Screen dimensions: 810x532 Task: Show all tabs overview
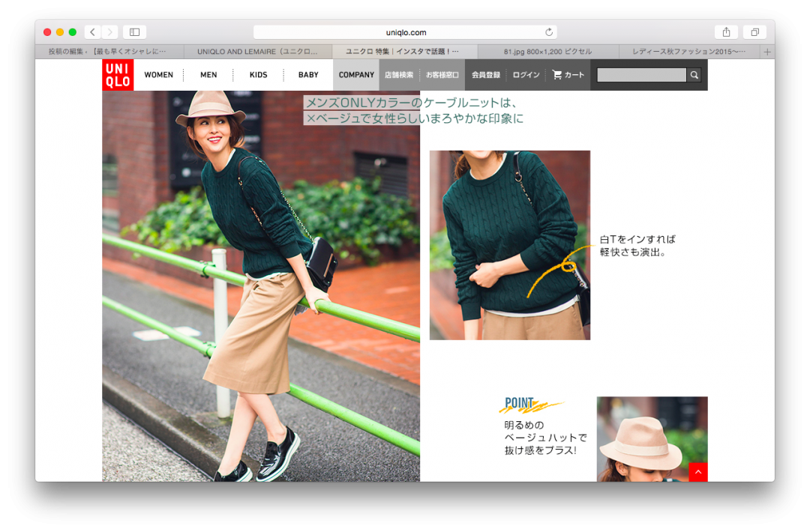[x=754, y=32]
